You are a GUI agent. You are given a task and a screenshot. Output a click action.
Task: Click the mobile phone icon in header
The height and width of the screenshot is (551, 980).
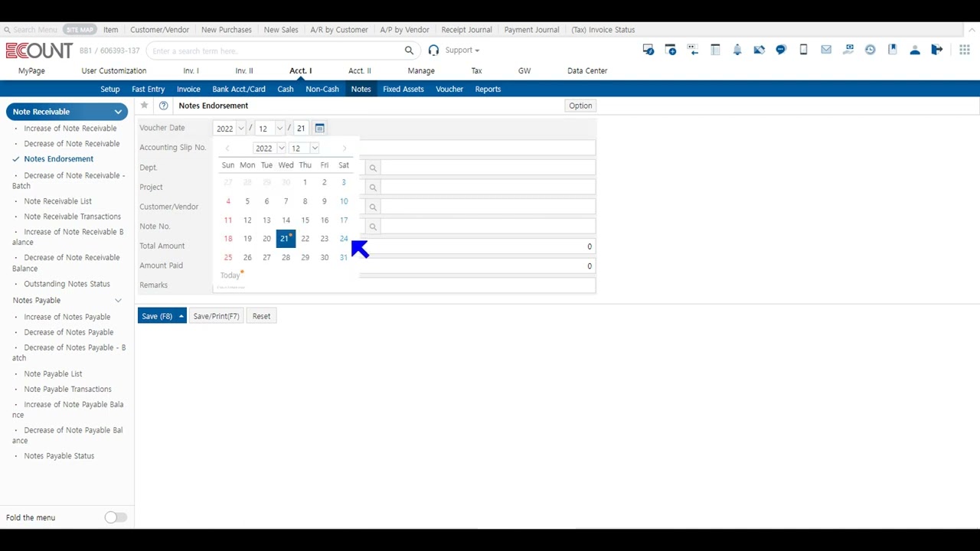(803, 50)
